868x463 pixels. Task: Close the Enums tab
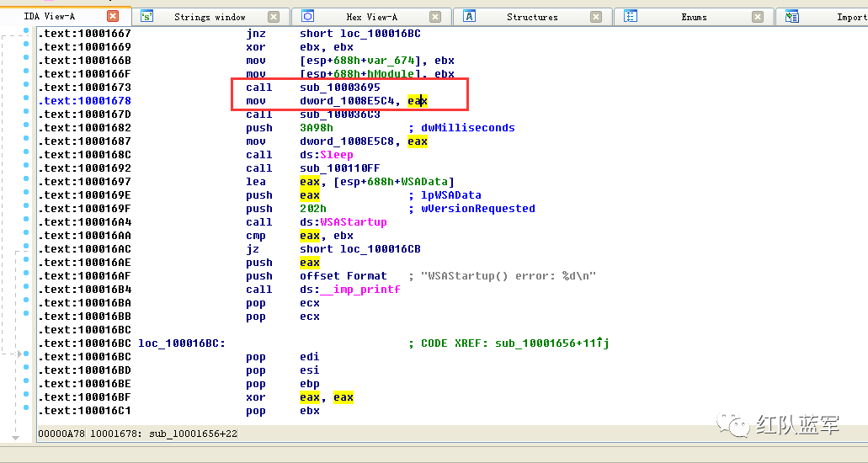click(758, 17)
